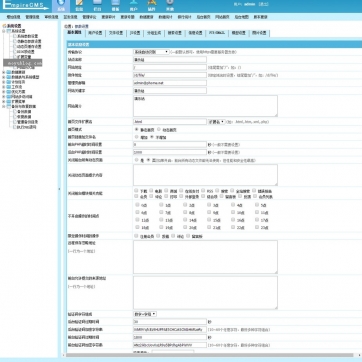Switch to the FTP/EMAIL tab
Image resolution: width=362 pixels, height=362 pixels.
coord(217,33)
